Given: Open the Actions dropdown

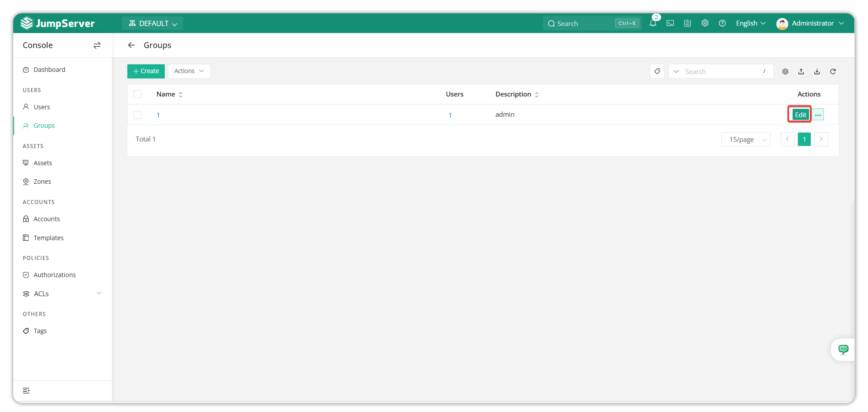Looking at the screenshot, I should (189, 71).
